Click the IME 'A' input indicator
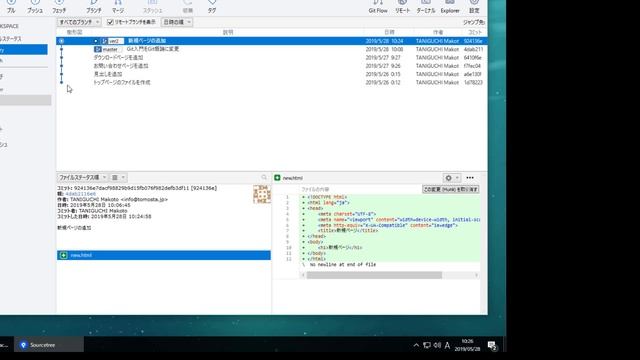 pyautogui.click(x=447, y=345)
